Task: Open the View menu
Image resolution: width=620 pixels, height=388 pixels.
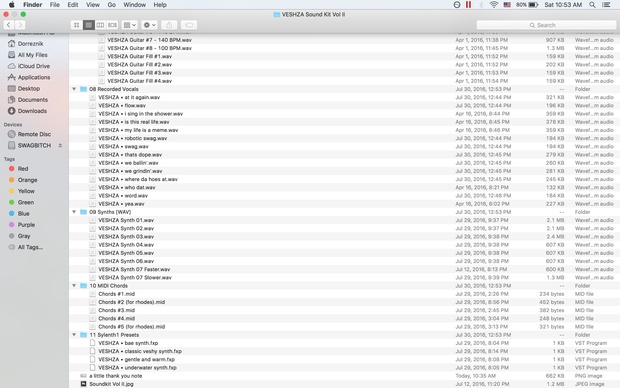Action: click(93, 5)
